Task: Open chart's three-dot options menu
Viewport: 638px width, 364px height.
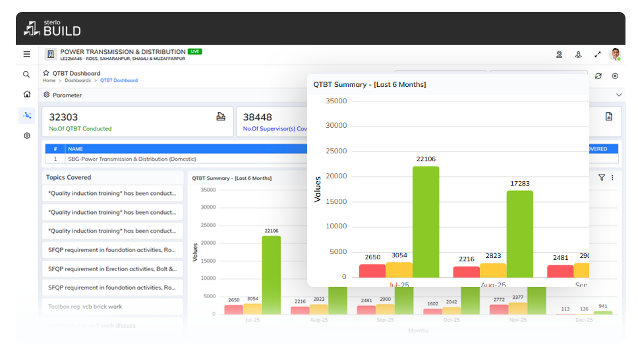Action: click(x=612, y=177)
